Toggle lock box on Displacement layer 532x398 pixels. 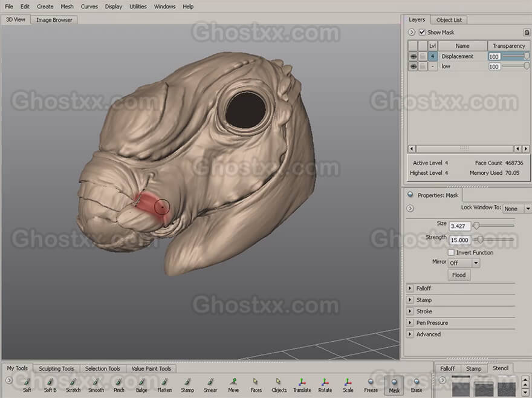pyautogui.click(x=423, y=56)
